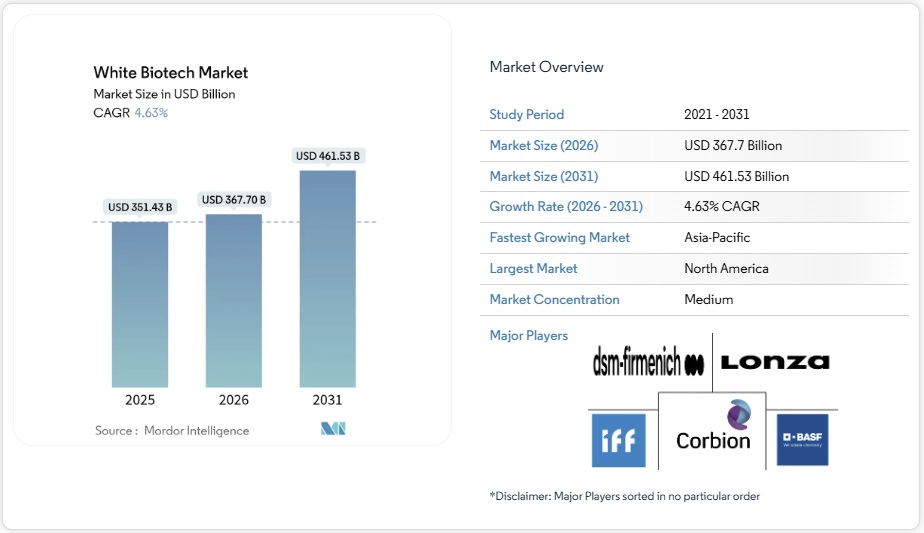
Task: Click the BASF logo
Action: point(802,439)
